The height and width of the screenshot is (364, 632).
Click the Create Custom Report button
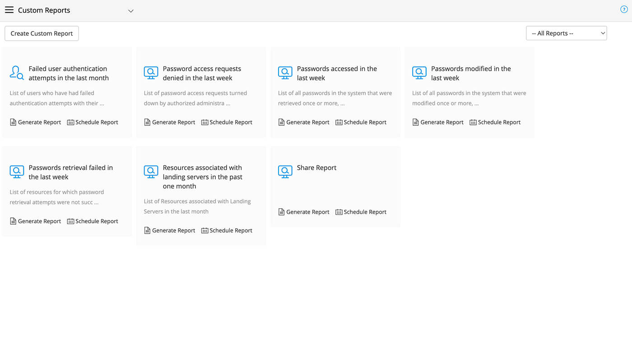pyautogui.click(x=42, y=33)
